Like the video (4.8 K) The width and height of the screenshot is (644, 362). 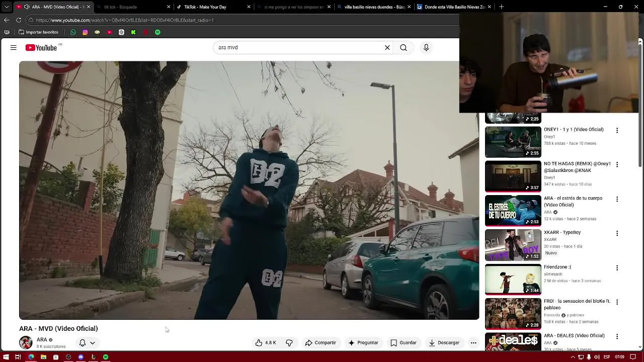pos(265,343)
